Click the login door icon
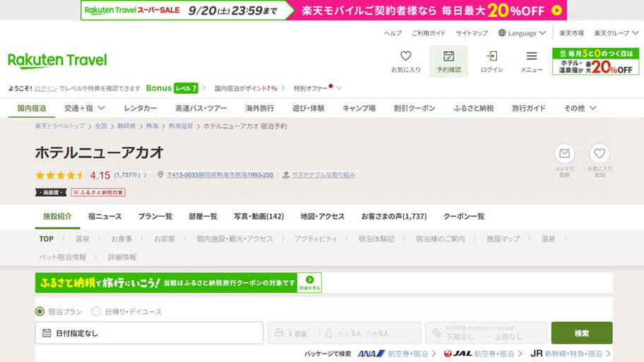The height and width of the screenshot is (362, 644). [491, 56]
